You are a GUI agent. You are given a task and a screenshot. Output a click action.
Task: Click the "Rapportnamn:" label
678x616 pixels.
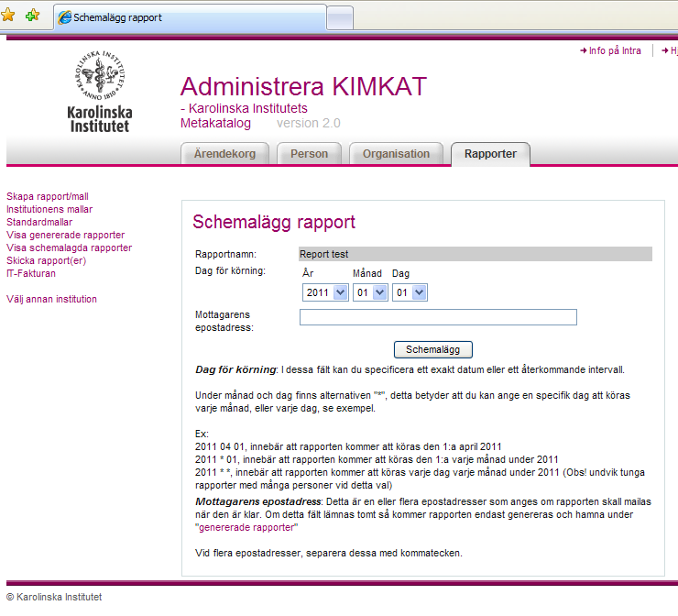225,254
